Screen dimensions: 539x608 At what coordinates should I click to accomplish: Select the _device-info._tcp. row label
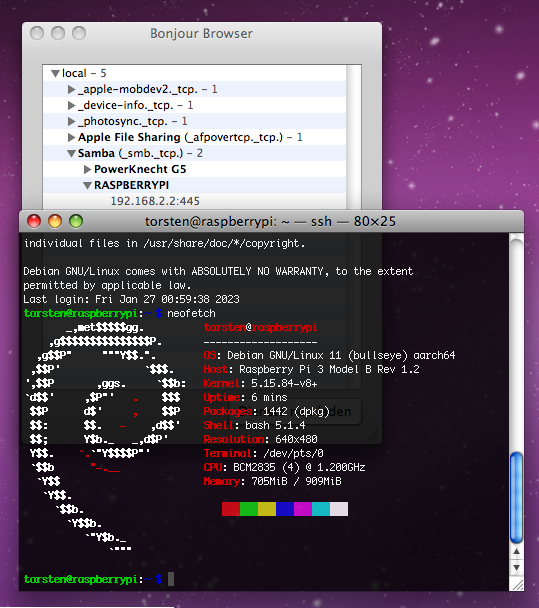point(135,105)
